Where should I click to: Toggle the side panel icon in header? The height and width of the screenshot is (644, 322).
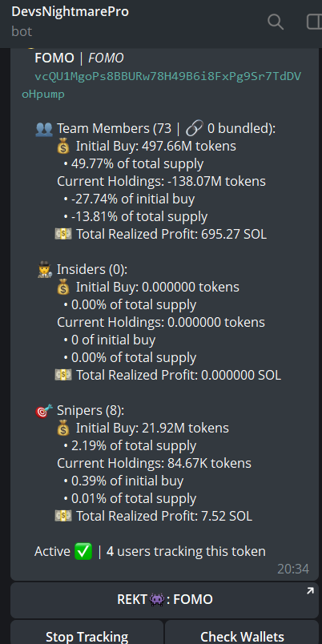click(x=314, y=22)
